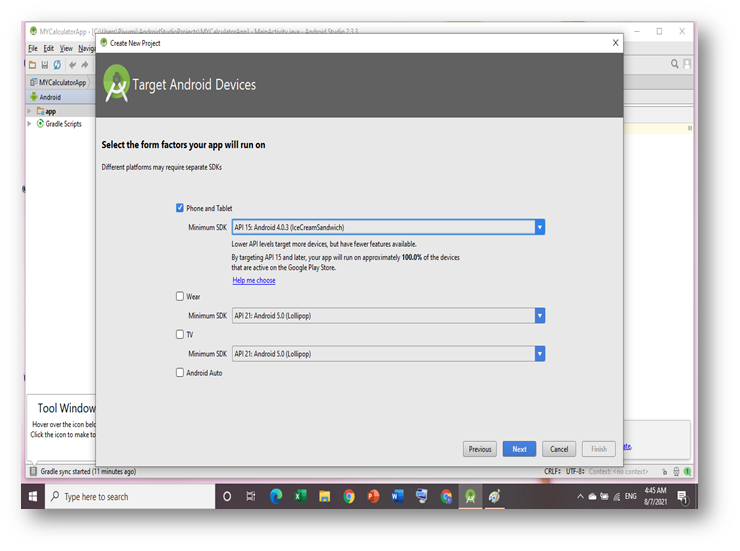Select the app module in project tree
740x551 pixels.
[x=46, y=111]
